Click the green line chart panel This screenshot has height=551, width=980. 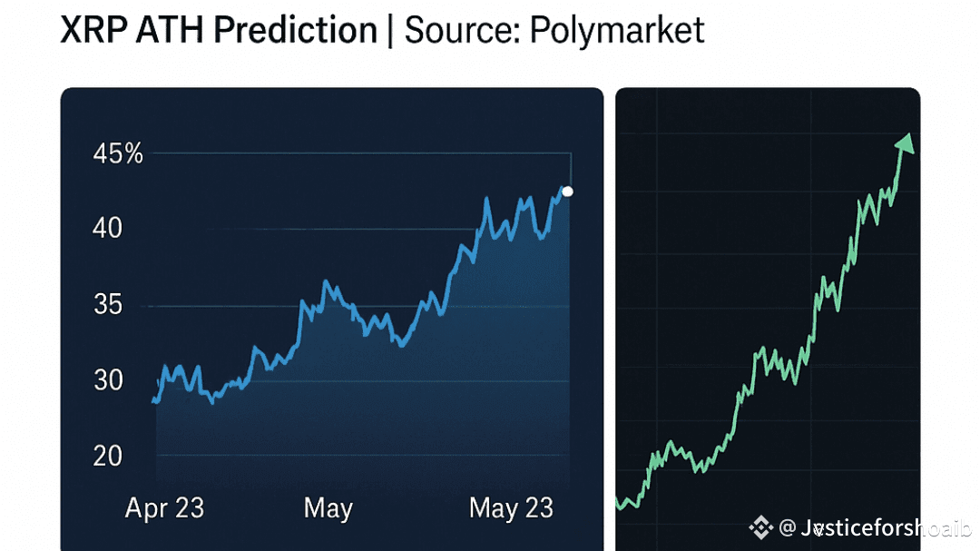pyautogui.click(x=768, y=318)
